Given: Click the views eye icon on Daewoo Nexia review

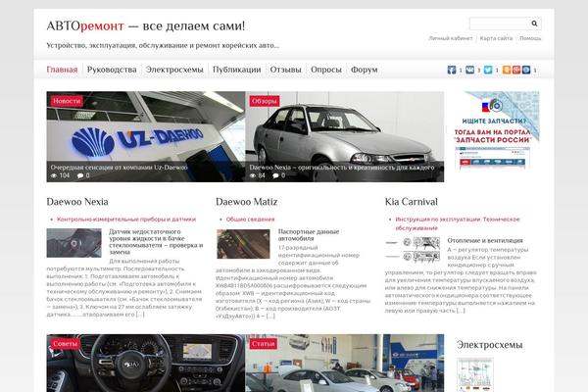Looking at the screenshot, I should pos(253,175).
